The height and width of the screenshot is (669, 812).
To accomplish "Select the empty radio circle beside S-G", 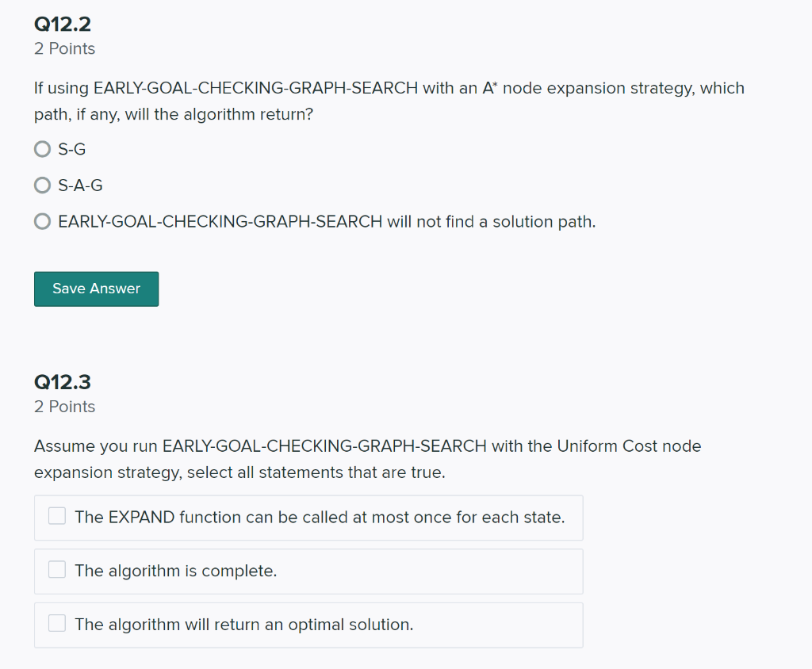I will click(x=42, y=148).
